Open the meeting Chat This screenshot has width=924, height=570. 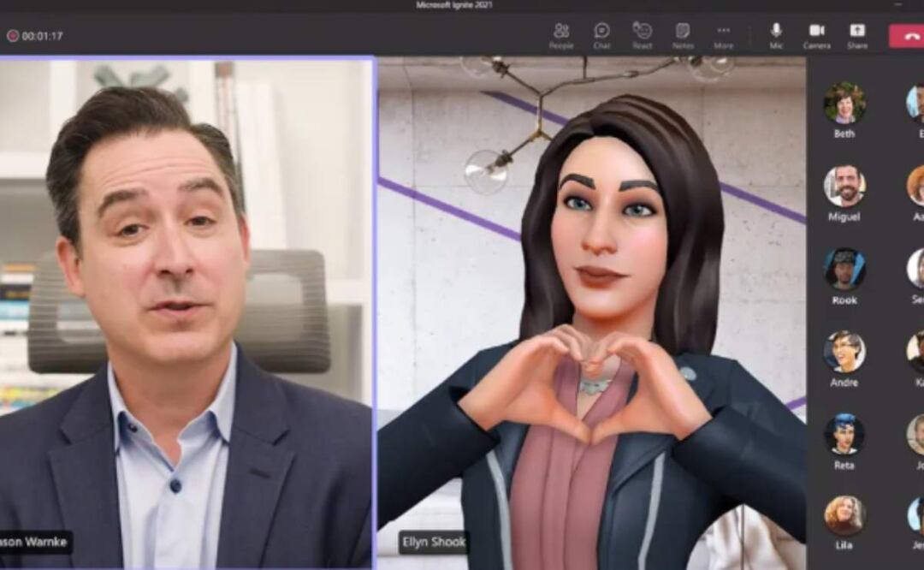point(601,34)
